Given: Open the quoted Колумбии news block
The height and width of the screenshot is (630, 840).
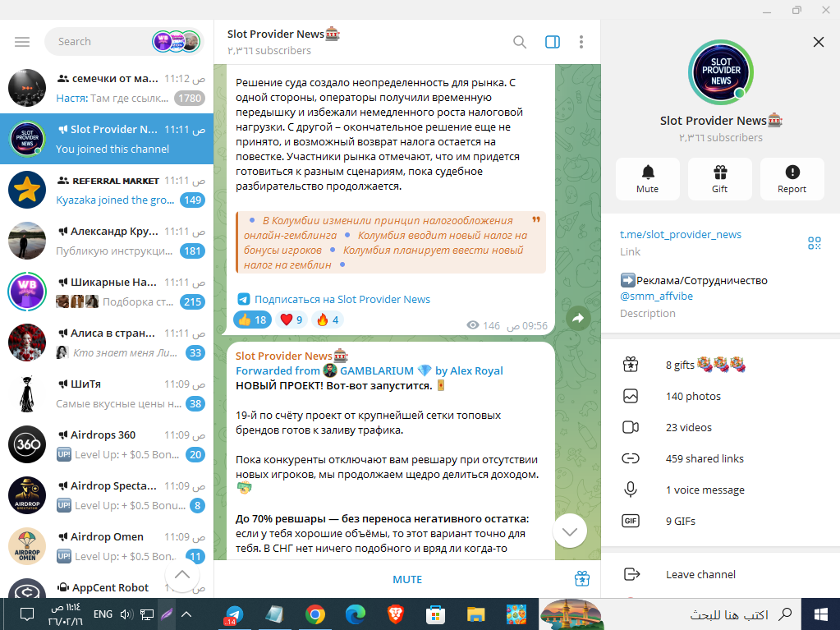Looking at the screenshot, I should click(391, 242).
